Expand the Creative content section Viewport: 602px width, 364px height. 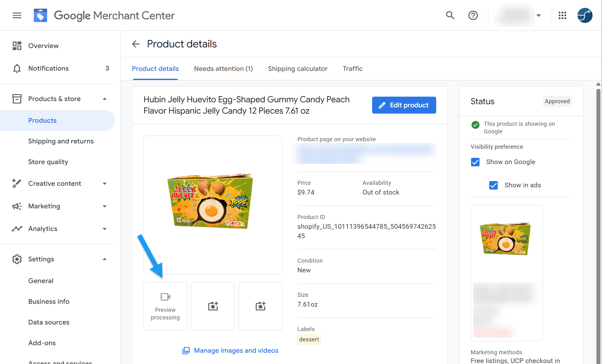(x=105, y=184)
